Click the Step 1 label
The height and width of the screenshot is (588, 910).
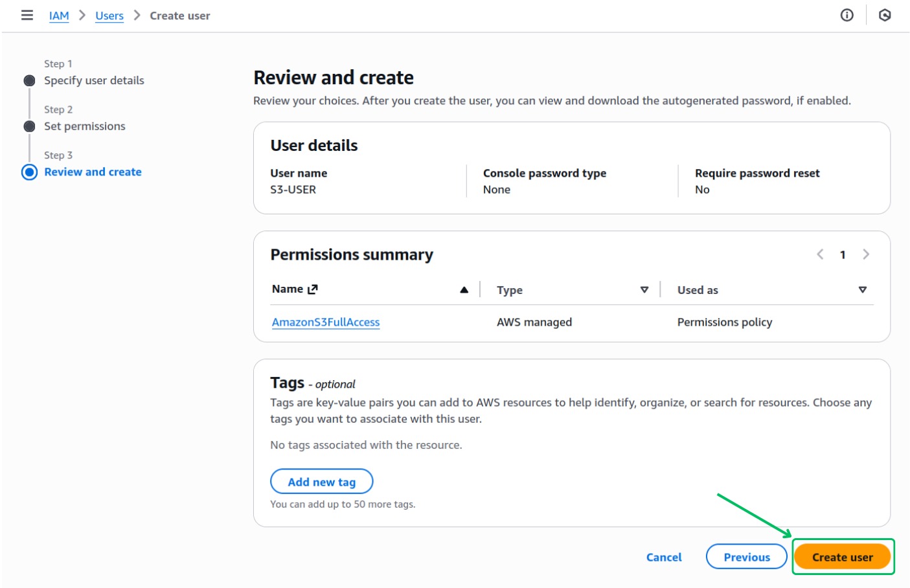58,63
